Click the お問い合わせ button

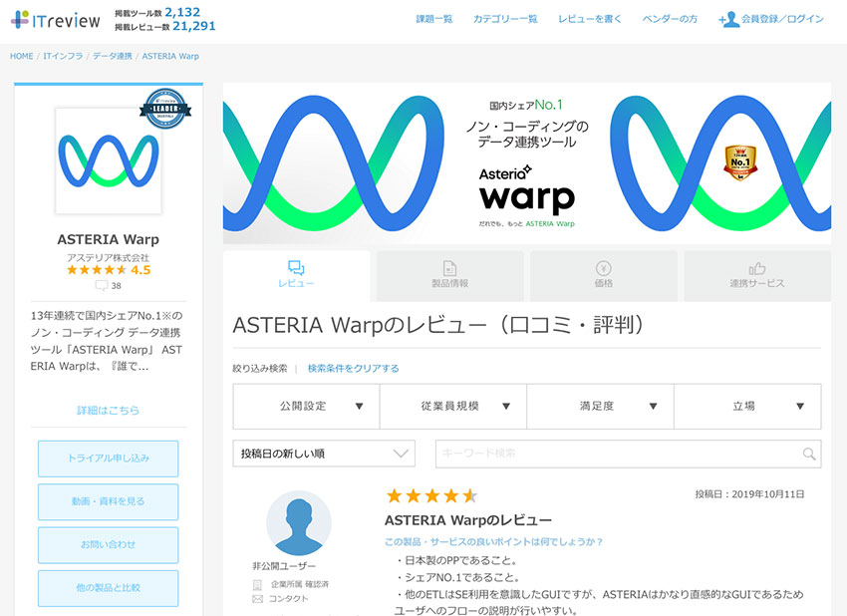[x=108, y=544]
